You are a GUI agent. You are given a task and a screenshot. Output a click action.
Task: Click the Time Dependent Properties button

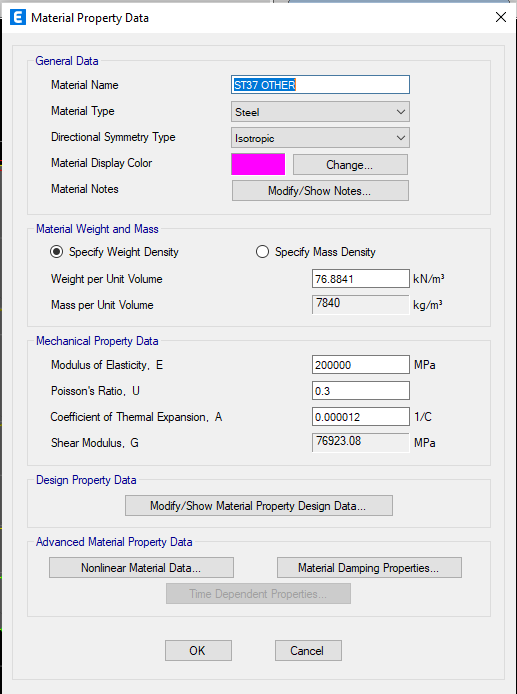coord(258,594)
